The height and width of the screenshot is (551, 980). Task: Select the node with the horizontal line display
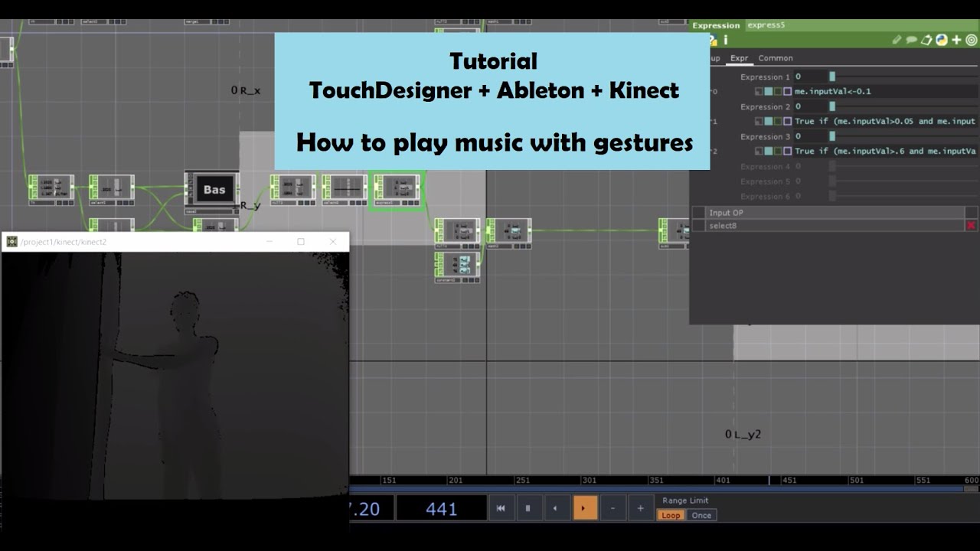pos(345,190)
